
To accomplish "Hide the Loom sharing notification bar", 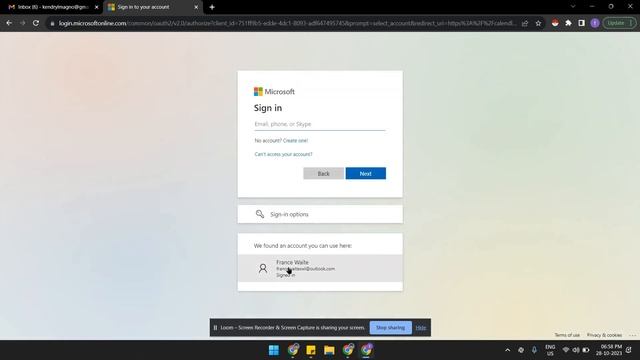I will (x=421, y=328).
